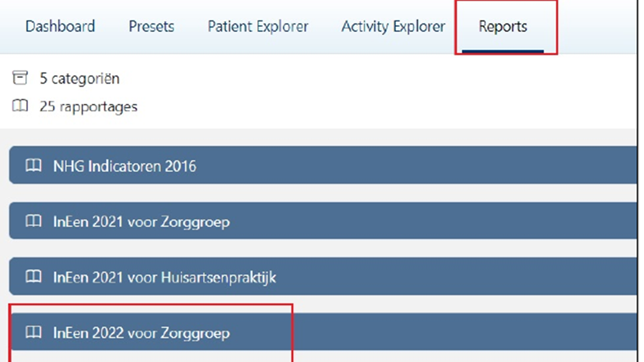Click the '5 categoriën' count text
Viewport: 644px width, 362px height.
click(x=79, y=78)
